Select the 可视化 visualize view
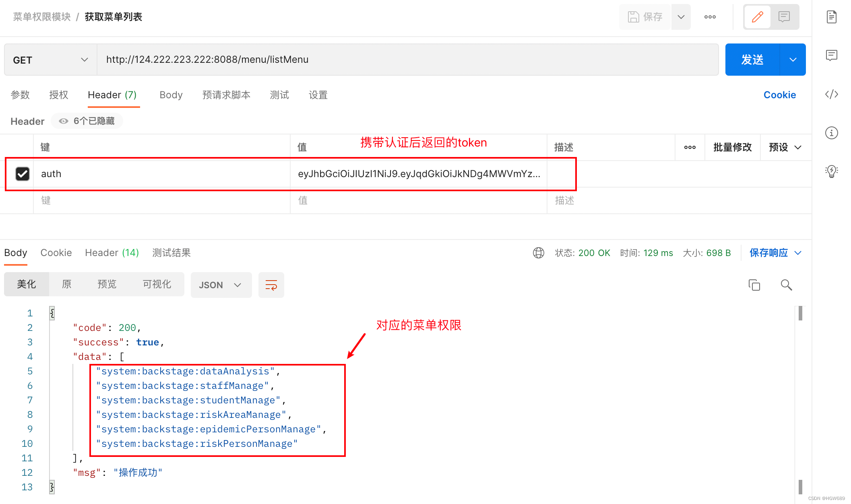 pos(157,285)
